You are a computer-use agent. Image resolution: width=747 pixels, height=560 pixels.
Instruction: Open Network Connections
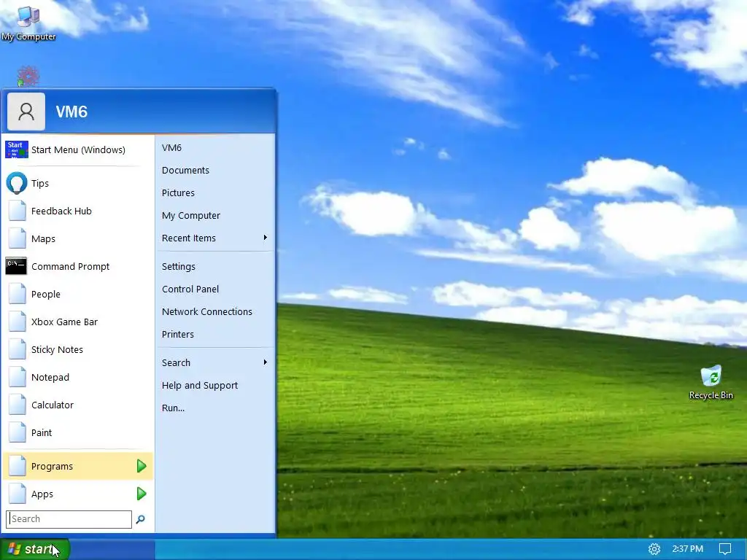206,311
